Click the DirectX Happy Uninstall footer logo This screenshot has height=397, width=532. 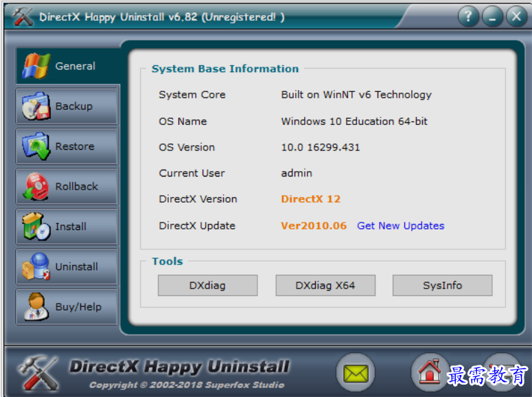click(x=178, y=367)
